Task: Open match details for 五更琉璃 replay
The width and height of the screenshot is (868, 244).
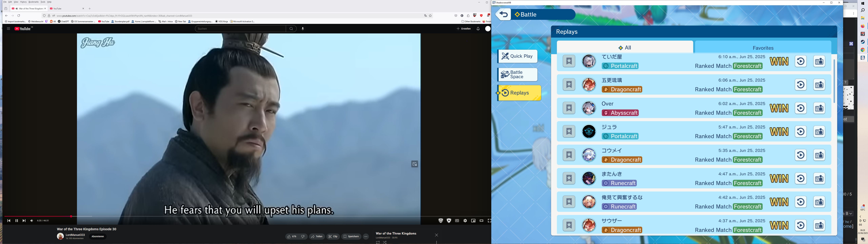Action: [819, 85]
